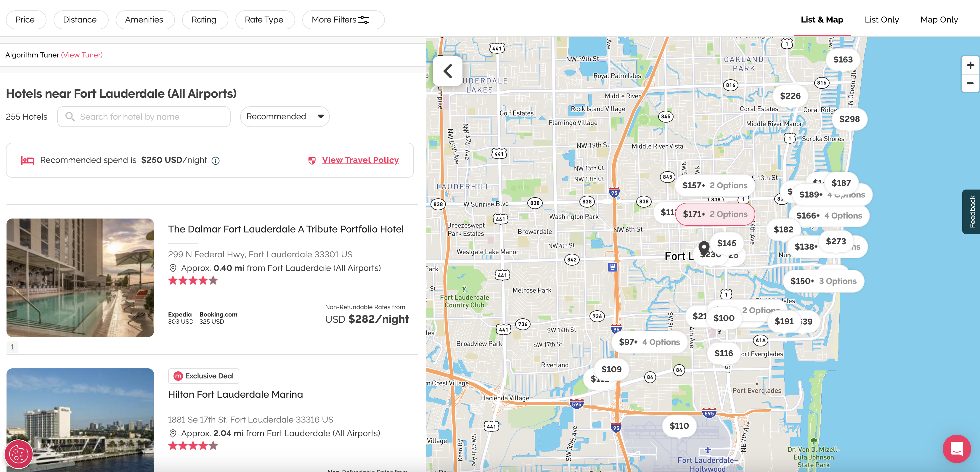Viewport: 980px width, 472px height.
Task: Zoom out on the map
Action: (970, 83)
